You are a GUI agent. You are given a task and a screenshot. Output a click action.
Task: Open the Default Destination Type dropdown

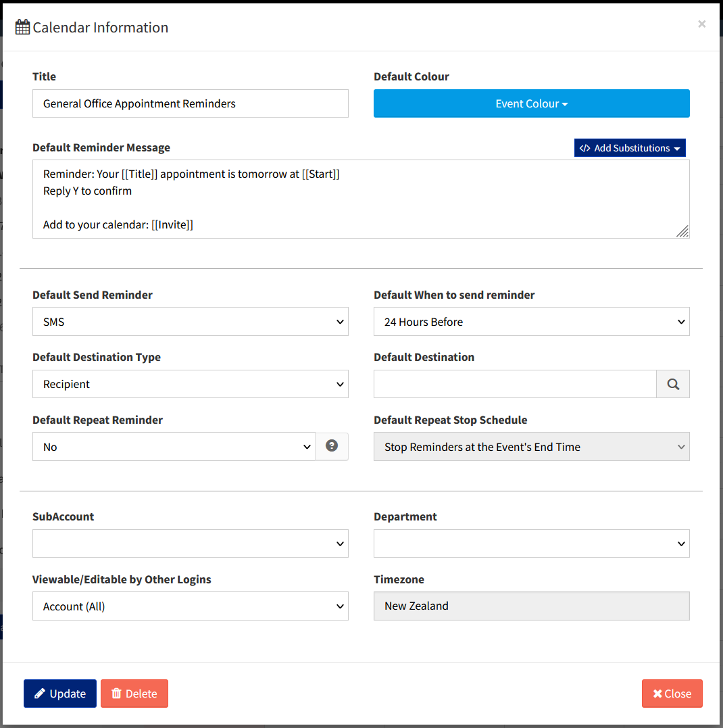click(x=190, y=383)
